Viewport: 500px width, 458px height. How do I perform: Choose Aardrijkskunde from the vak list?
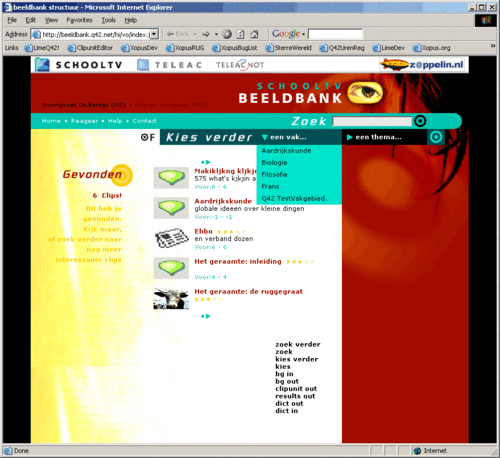pos(286,151)
